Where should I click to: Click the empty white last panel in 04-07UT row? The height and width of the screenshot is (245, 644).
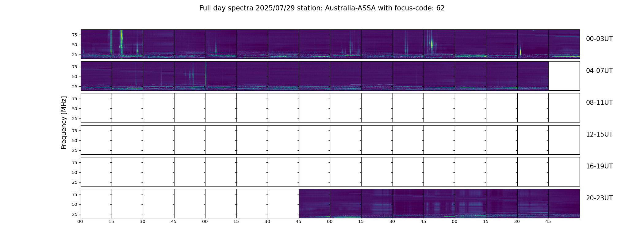click(x=564, y=76)
